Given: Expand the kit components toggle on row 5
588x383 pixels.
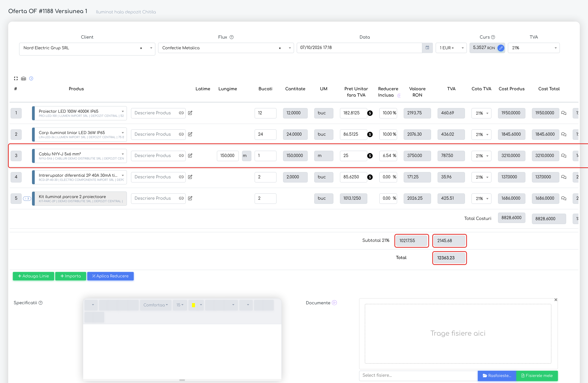Looking at the screenshot, I should tap(27, 198).
